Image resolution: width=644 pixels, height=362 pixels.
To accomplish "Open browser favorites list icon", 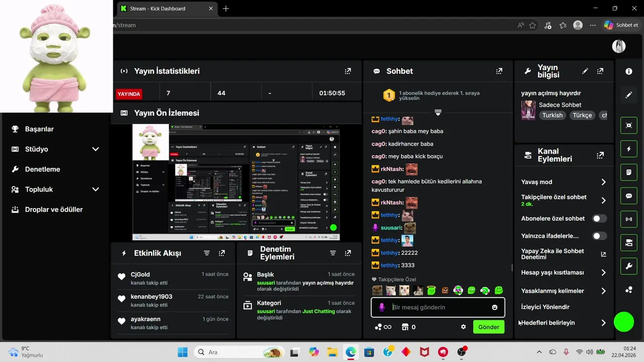I will pyautogui.click(x=563, y=25).
